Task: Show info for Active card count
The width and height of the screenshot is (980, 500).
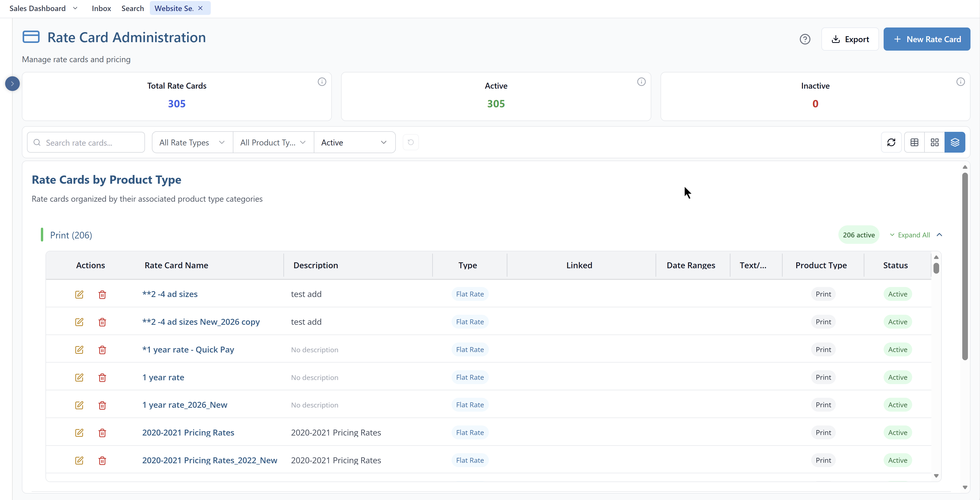Action: 642,82
